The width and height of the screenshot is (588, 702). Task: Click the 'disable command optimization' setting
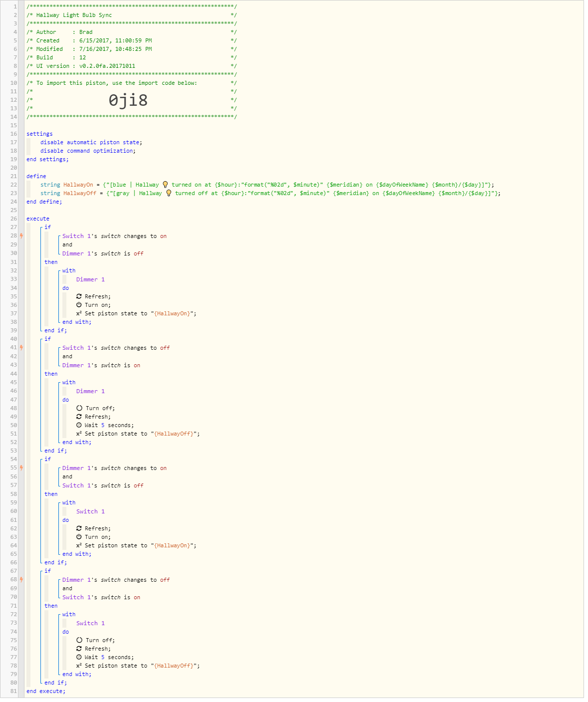click(x=87, y=151)
